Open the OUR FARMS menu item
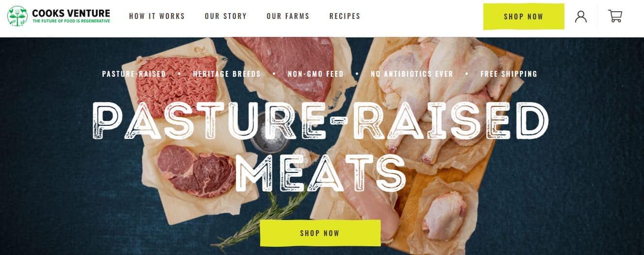 [288, 16]
